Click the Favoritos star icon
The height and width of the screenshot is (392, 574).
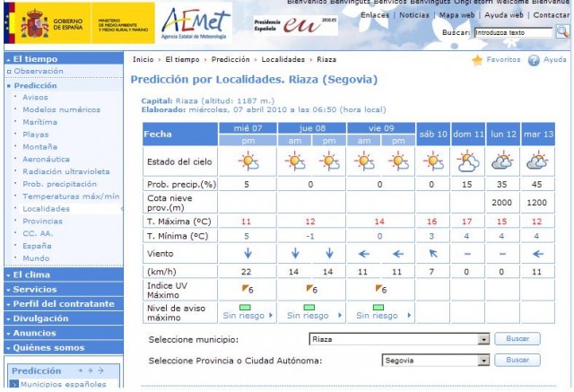click(x=477, y=60)
